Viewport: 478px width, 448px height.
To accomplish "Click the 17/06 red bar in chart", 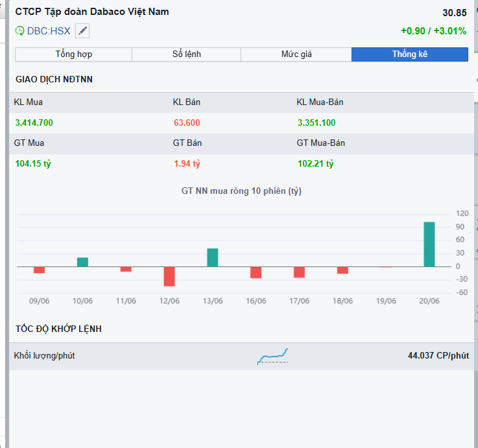I will (300, 272).
